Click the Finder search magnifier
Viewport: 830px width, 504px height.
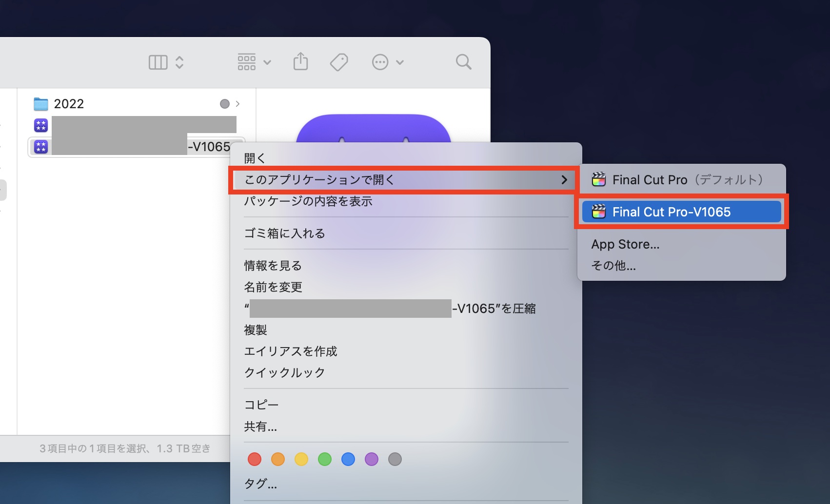coord(463,62)
